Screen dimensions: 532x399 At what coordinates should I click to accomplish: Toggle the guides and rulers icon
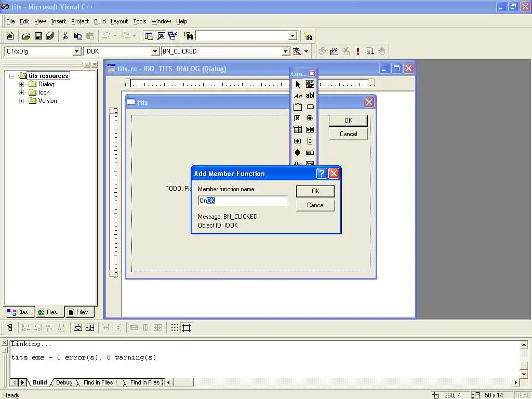tap(187, 327)
